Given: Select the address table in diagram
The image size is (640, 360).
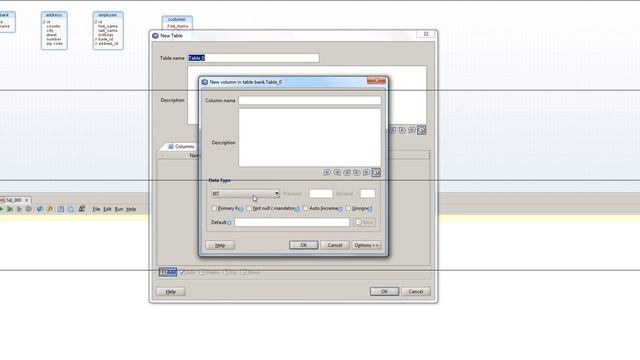Looking at the screenshot, I should [x=54, y=31].
